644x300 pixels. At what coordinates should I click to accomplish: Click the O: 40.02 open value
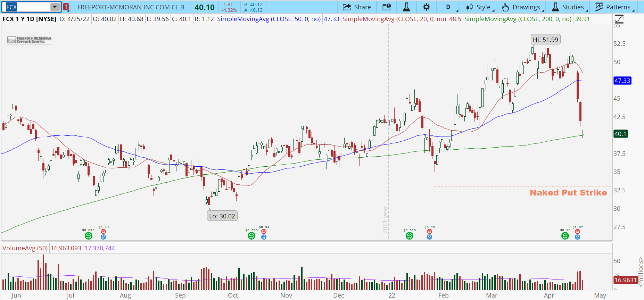pyautogui.click(x=105, y=19)
